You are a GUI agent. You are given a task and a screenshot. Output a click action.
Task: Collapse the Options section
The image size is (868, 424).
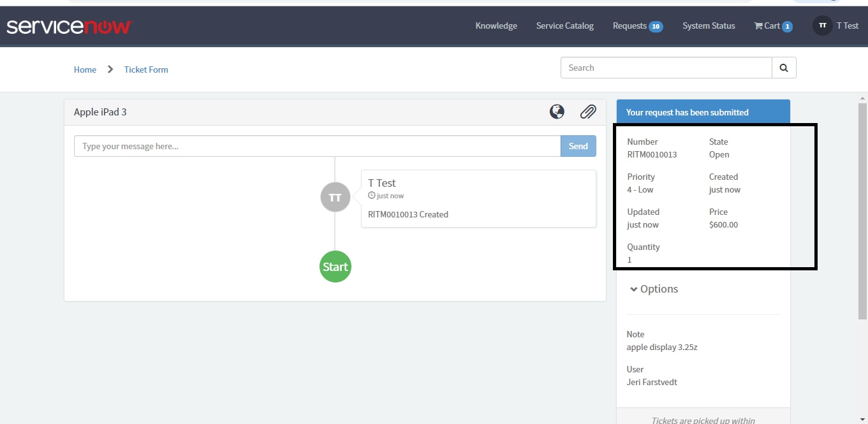tap(654, 289)
